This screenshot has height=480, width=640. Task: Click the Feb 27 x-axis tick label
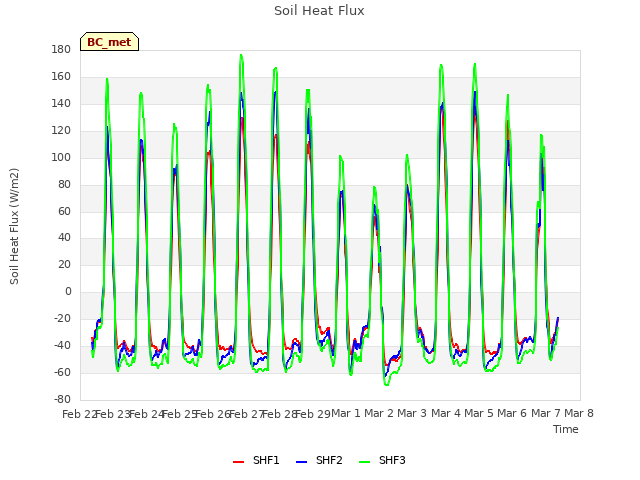(246, 414)
